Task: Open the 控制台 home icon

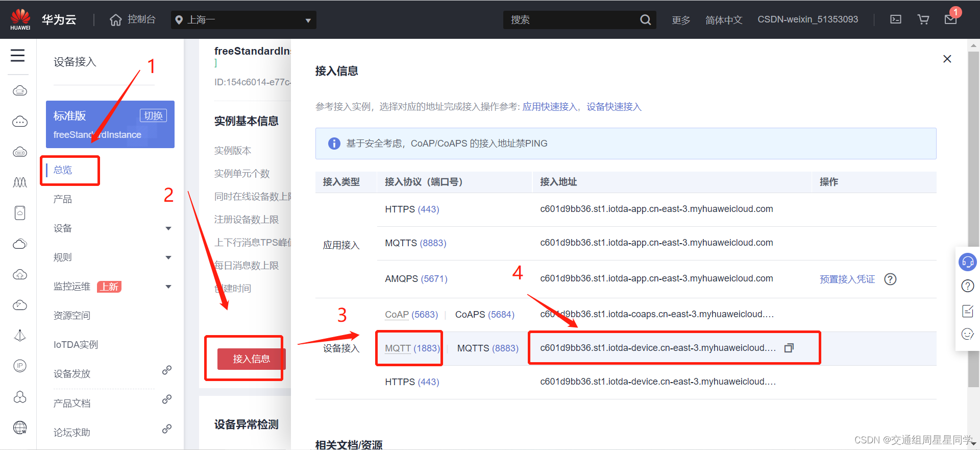Action: coord(116,20)
